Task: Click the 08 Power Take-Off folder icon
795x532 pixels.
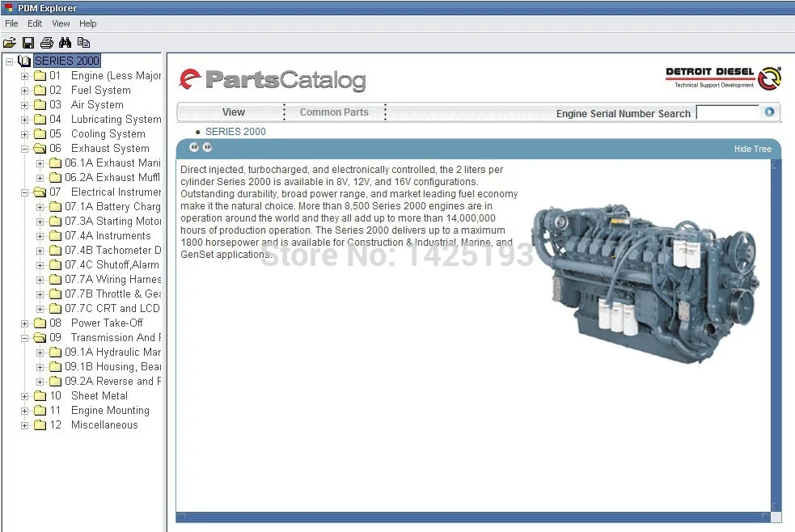Action: pos(40,323)
